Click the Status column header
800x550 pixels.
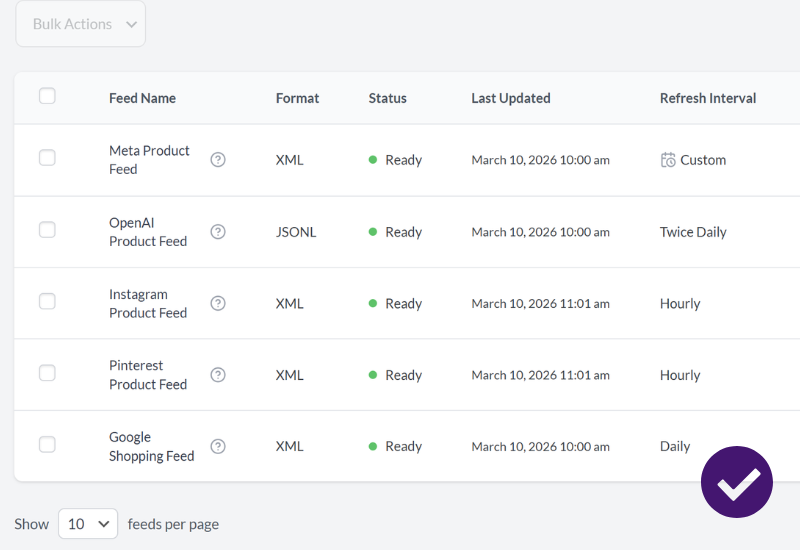click(x=388, y=98)
